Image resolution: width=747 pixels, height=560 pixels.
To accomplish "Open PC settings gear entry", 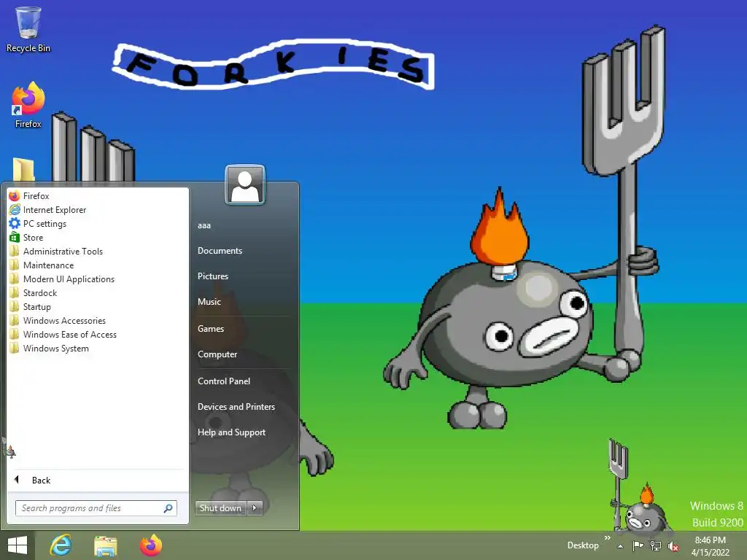I will click(98, 223).
